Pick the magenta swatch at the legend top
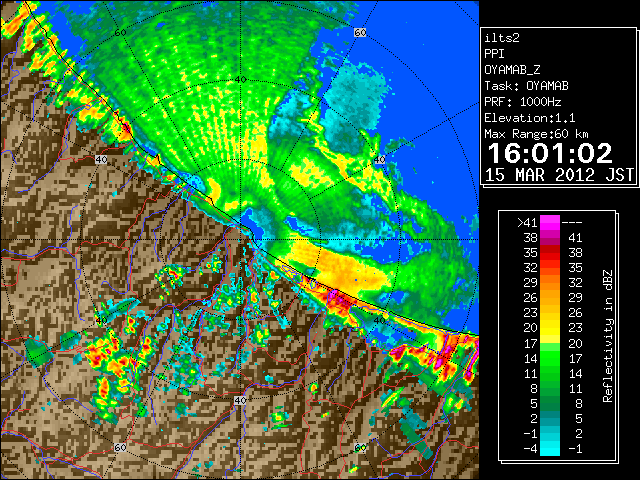Viewport: 640px width, 480px height. 550,222
